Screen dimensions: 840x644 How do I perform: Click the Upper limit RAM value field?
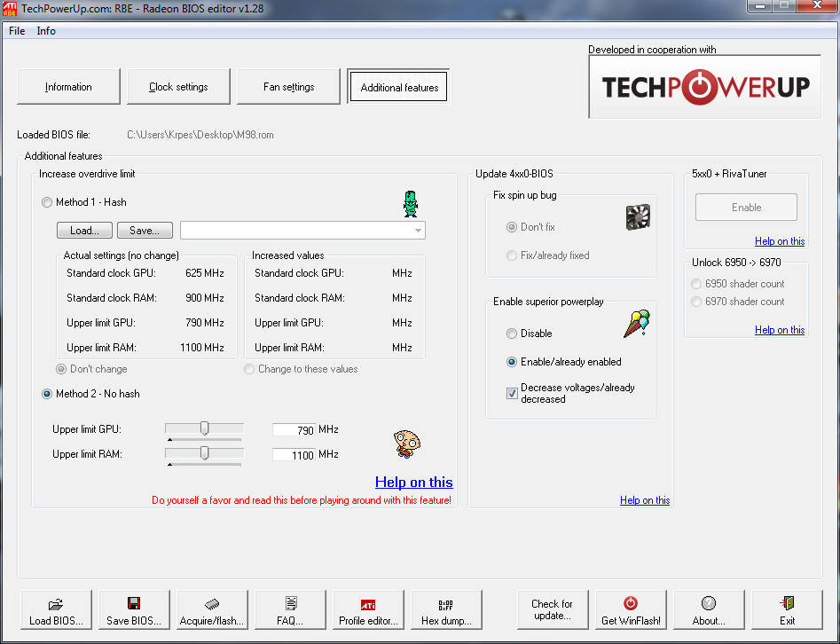294,455
